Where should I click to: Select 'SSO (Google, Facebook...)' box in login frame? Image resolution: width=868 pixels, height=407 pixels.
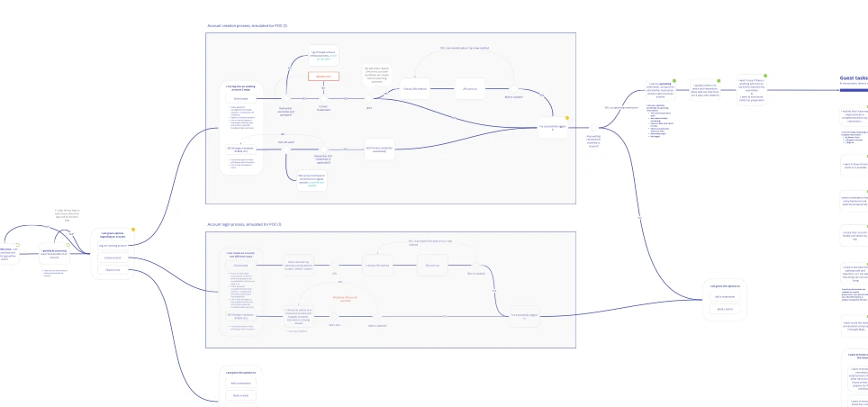click(x=240, y=316)
